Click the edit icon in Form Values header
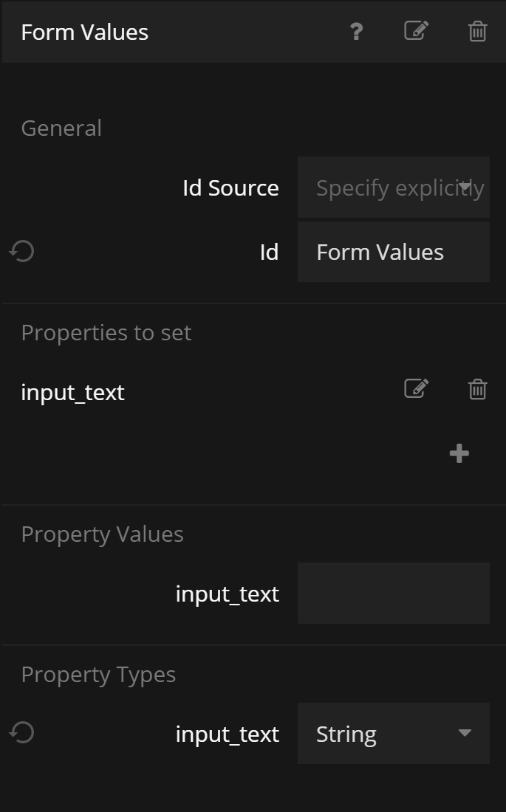 pyautogui.click(x=416, y=31)
